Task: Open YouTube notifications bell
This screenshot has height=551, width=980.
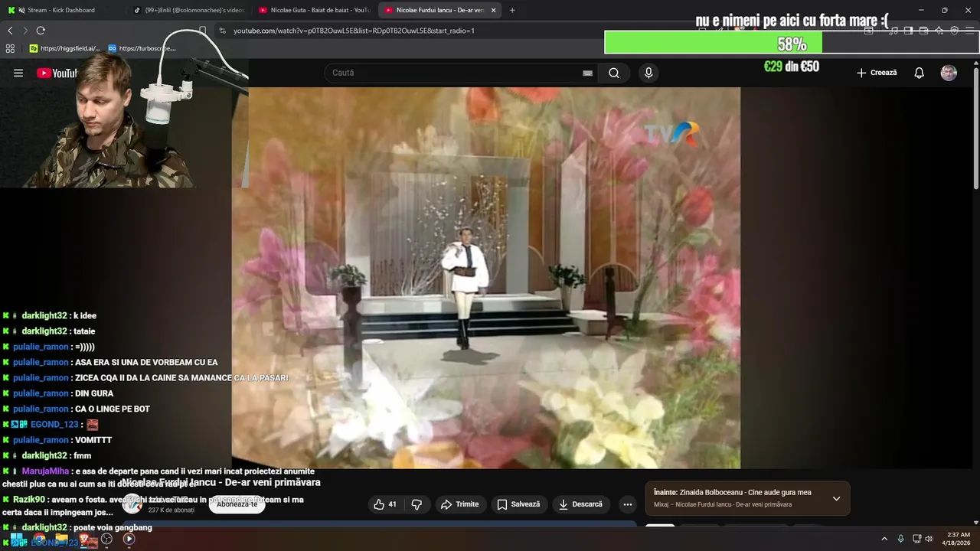Action: [x=919, y=73]
